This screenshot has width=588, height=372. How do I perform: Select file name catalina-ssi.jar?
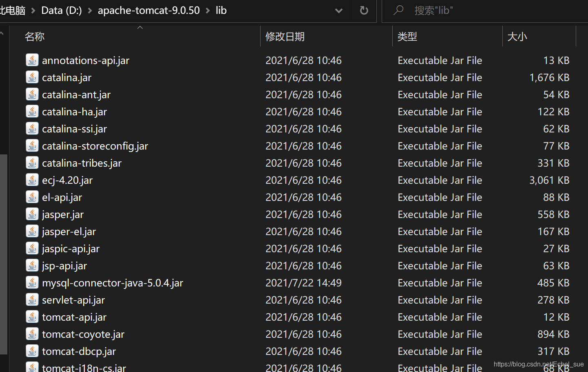coord(75,129)
